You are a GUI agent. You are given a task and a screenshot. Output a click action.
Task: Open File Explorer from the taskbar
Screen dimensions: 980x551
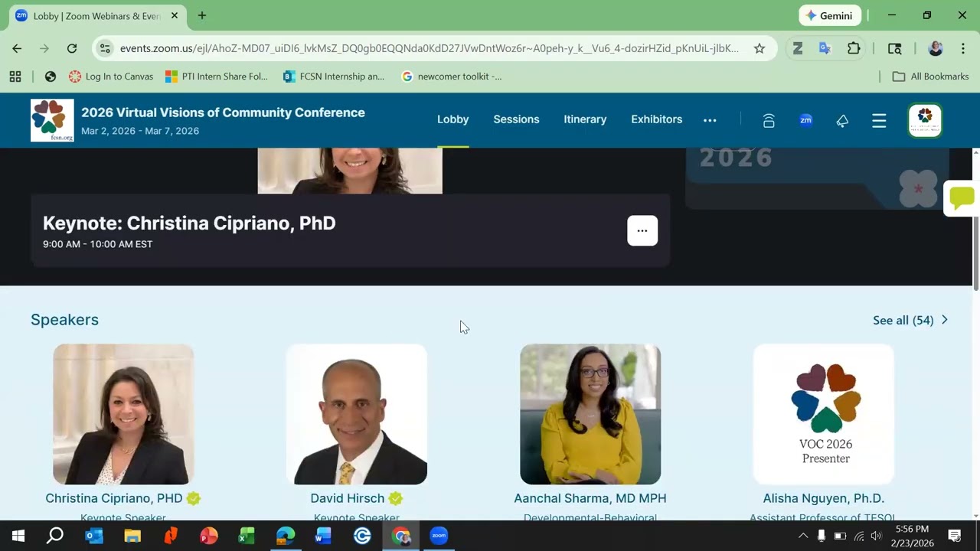point(132,536)
